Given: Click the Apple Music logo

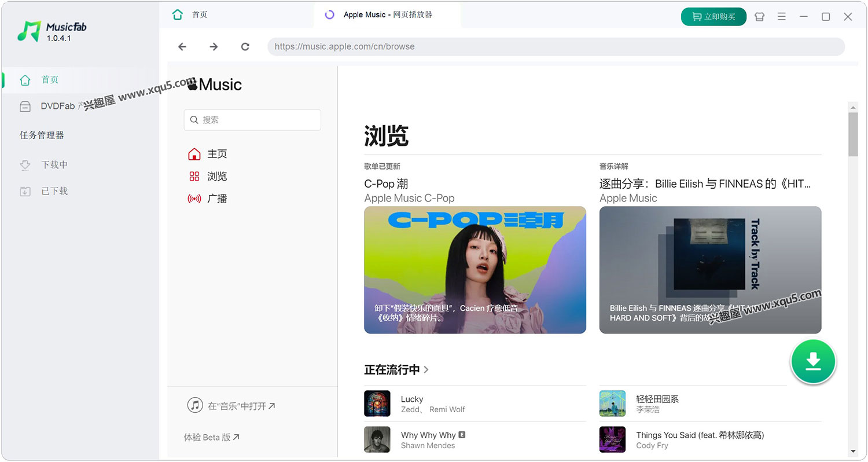Looking at the screenshot, I should point(215,85).
